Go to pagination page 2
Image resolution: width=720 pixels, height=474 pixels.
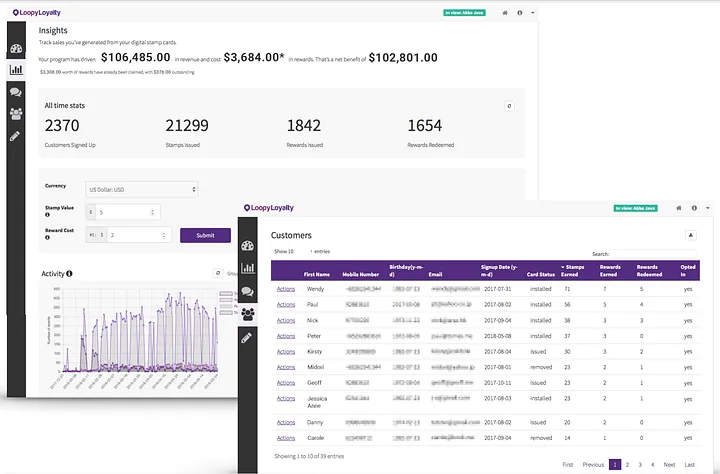click(x=627, y=464)
